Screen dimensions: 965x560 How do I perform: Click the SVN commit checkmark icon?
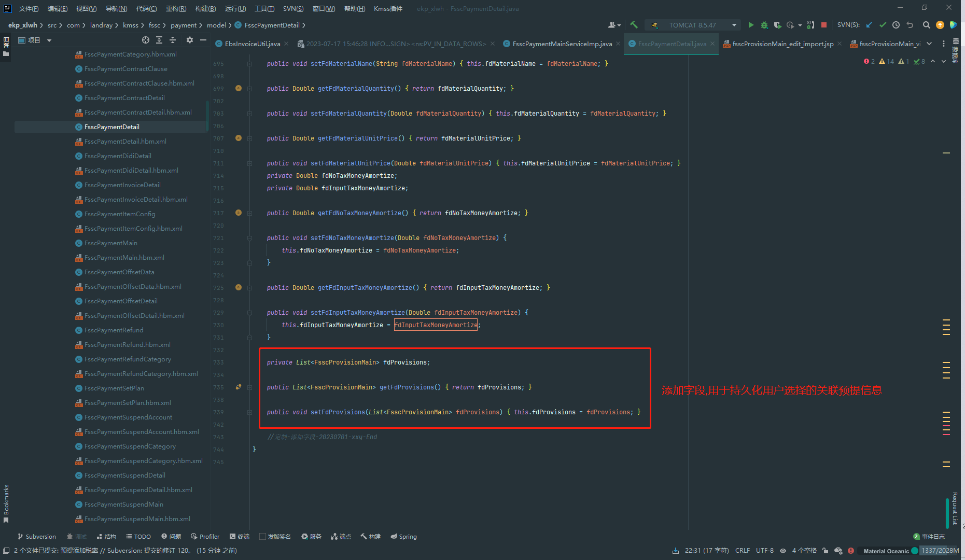pos(883,25)
